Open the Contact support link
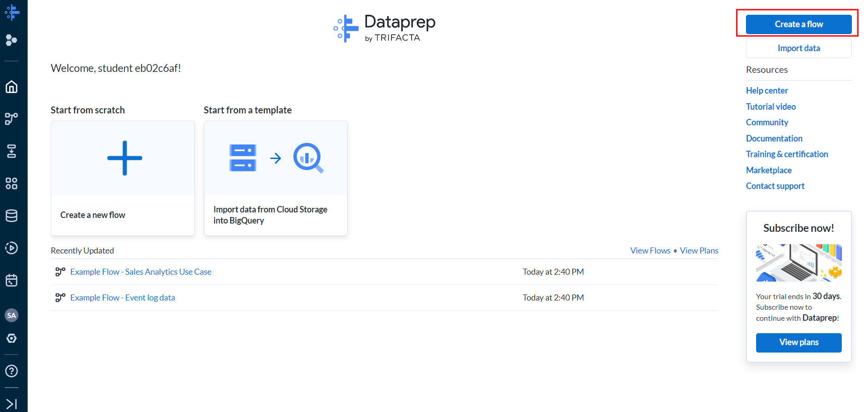The width and height of the screenshot is (868, 412). coord(775,186)
